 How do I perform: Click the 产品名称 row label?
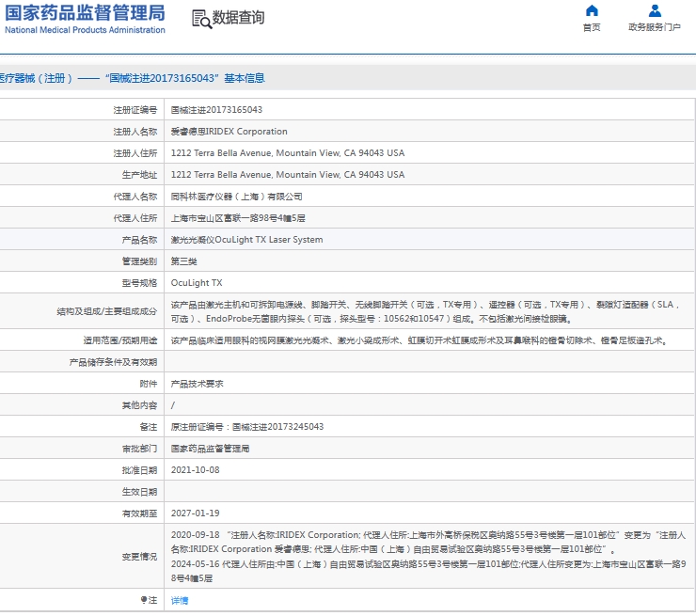click(x=140, y=240)
